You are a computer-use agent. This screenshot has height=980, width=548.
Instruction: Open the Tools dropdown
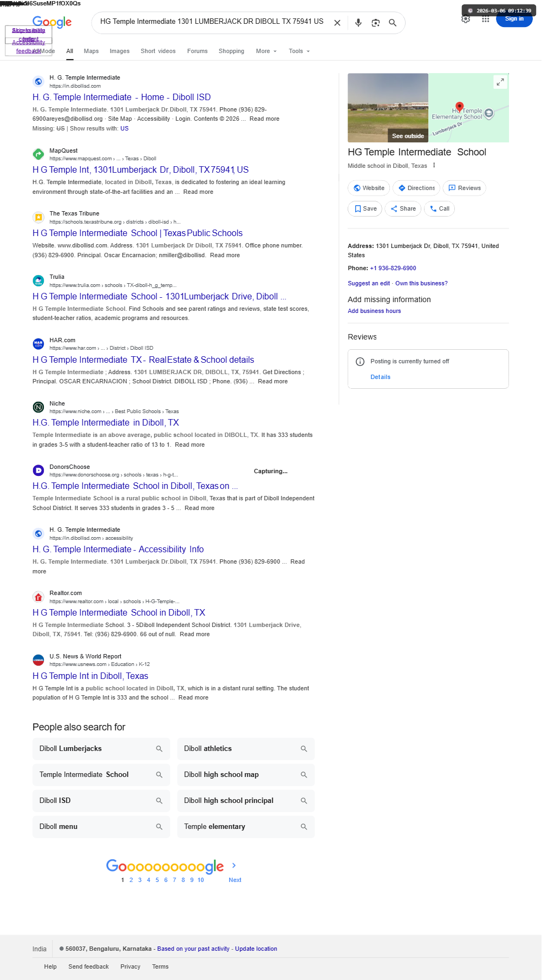point(299,51)
